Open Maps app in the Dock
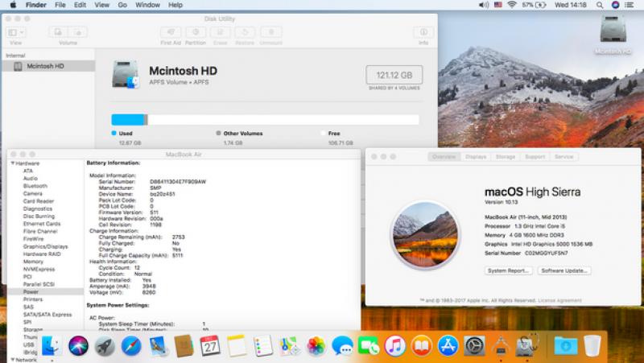 click(x=290, y=346)
